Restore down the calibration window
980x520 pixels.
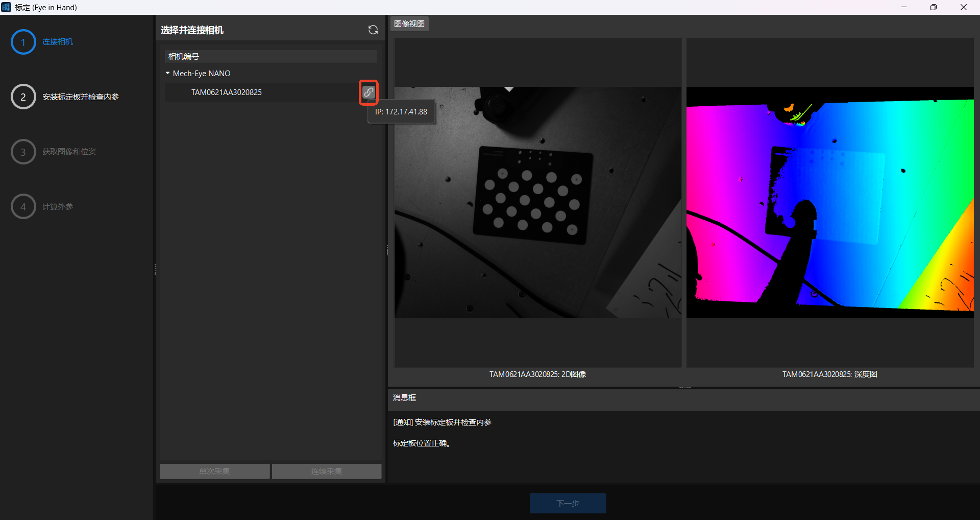(934, 7)
